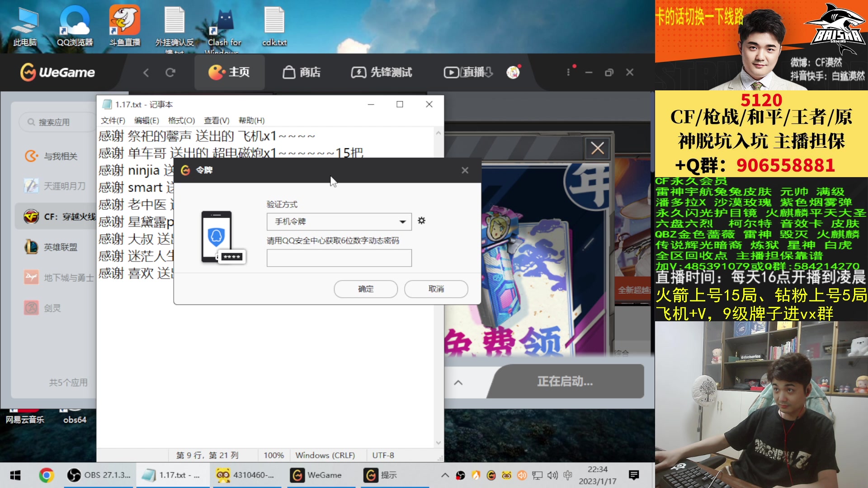The width and height of the screenshot is (868, 488).
Task: Switch to OBS 27.1.3 taskbar item
Action: click(x=99, y=475)
